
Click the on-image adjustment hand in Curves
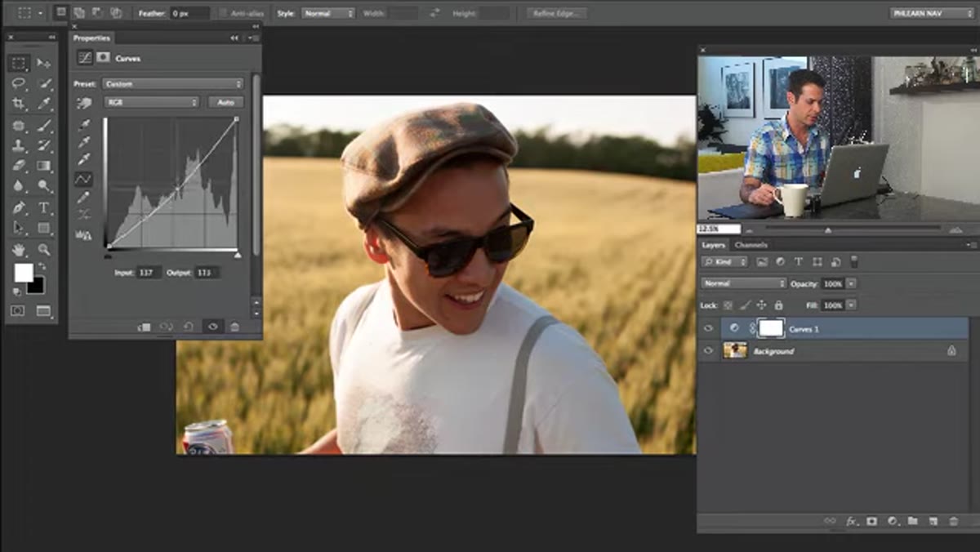(x=83, y=103)
